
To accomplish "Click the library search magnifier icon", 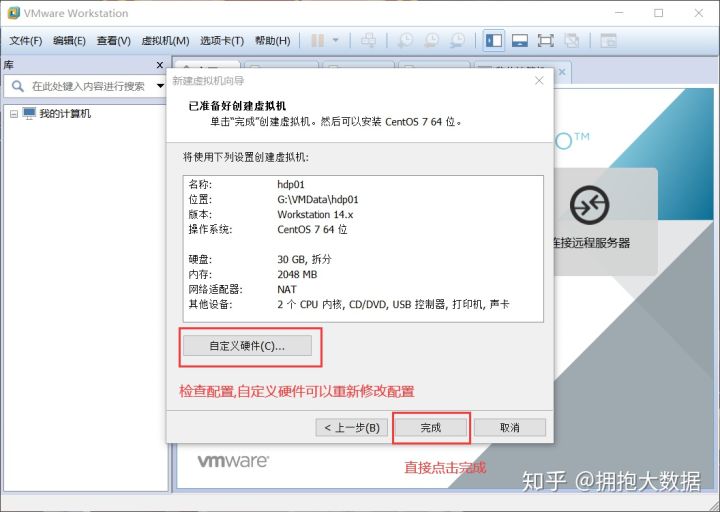I will [x=17, y=86].
